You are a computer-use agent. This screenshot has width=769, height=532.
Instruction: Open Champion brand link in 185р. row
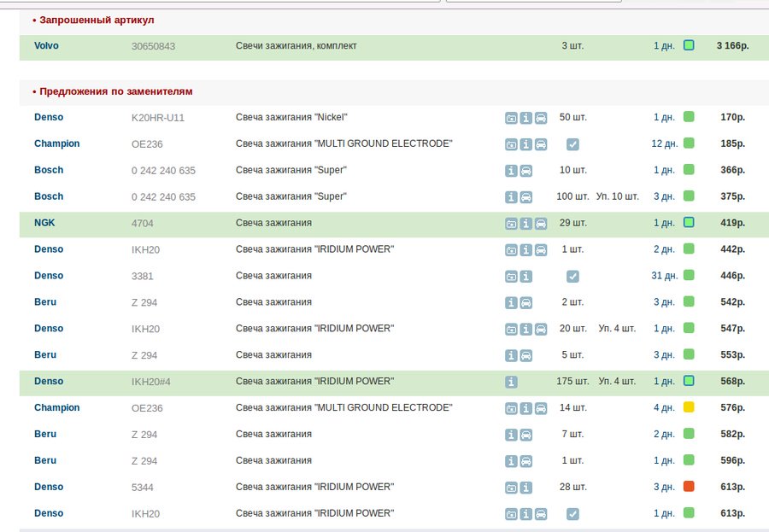pos(57,143)
